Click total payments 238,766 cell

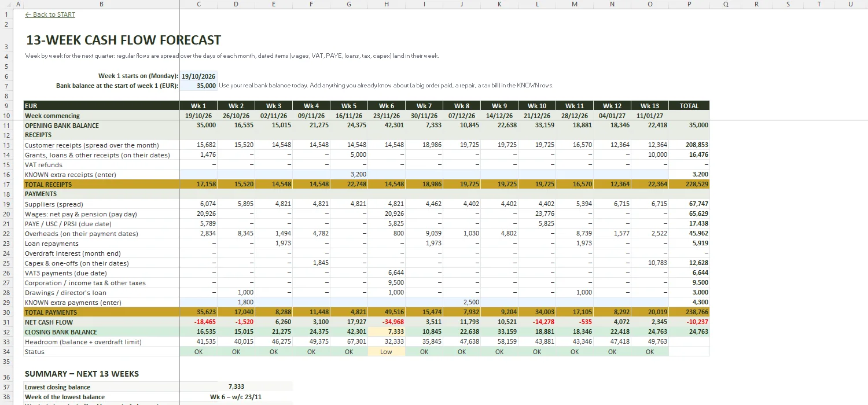[x=689, y=312]
